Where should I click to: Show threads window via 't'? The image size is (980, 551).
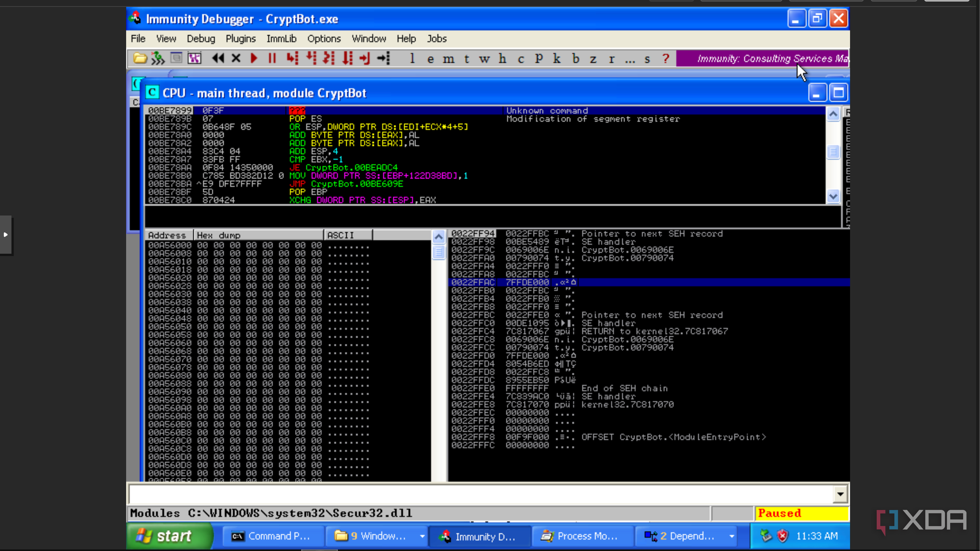pyautogui.click(x=467, y=59)
